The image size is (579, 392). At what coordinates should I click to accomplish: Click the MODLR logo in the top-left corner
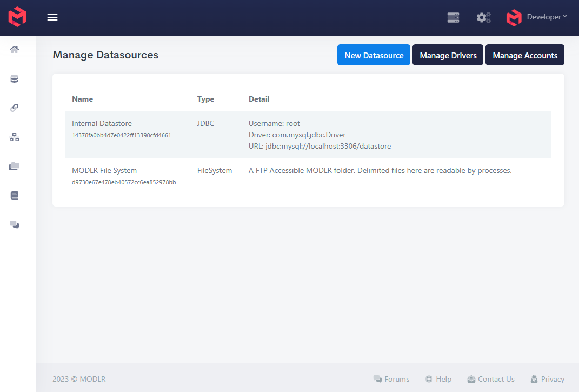click(x=16, y=17)
